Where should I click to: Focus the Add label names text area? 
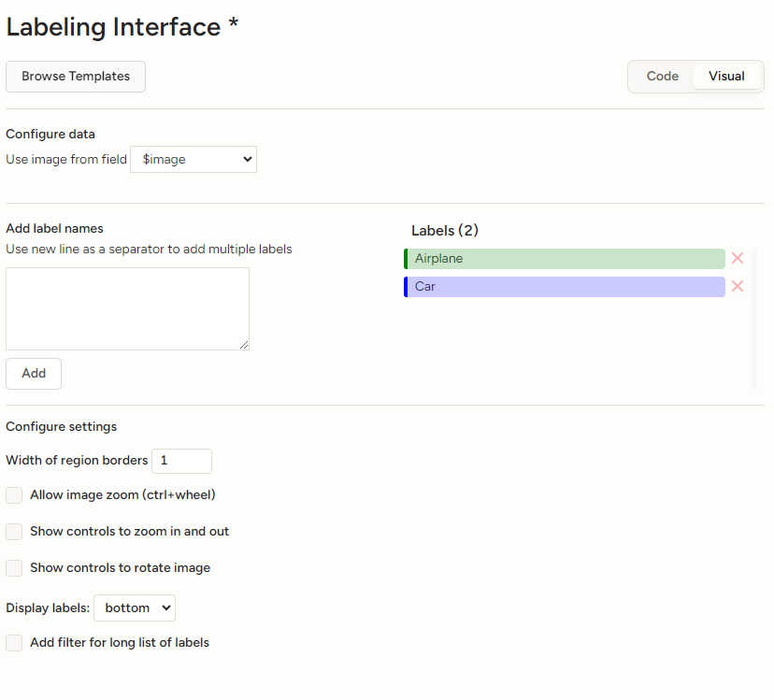127,308
